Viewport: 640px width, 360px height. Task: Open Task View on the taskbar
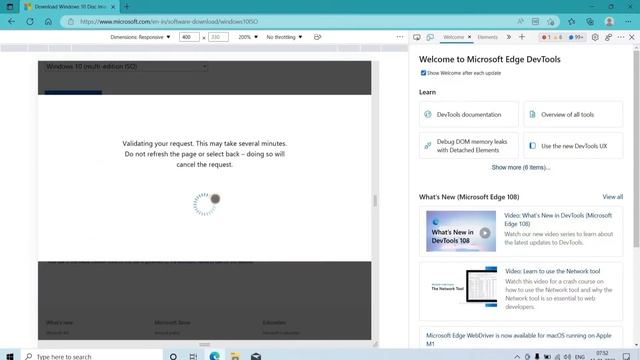[x=193, y=356]
